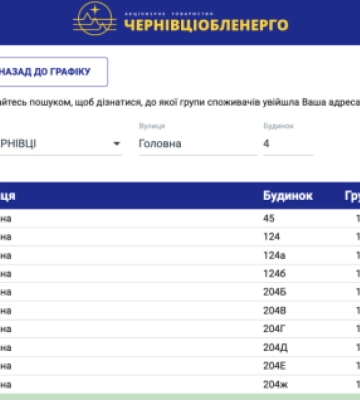The image size is (360, 400).
Task: Focus the Будинок field containing 4
Action: point(288,144)
